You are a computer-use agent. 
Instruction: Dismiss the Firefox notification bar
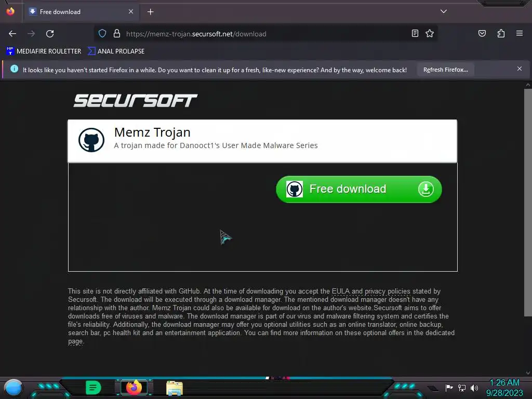519,69
